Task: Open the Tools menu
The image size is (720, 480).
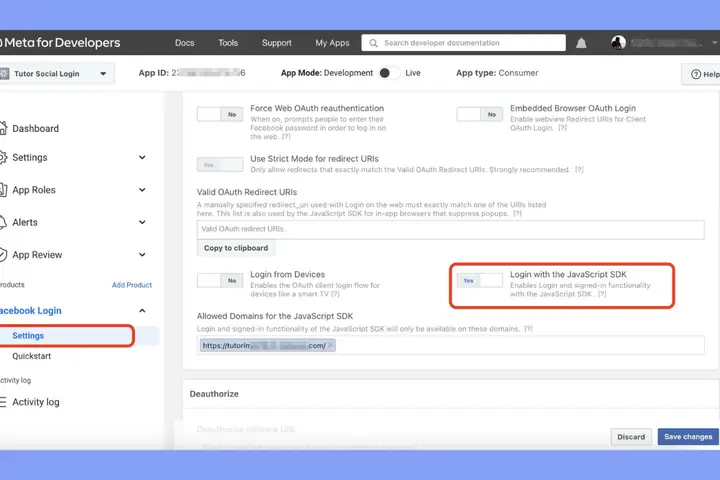Action: 228,43
